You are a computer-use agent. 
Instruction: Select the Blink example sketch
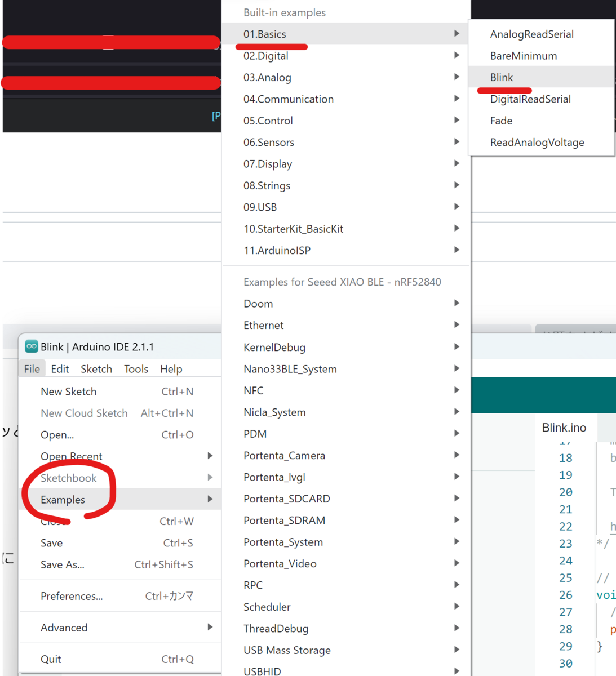(x=541, y=77)
